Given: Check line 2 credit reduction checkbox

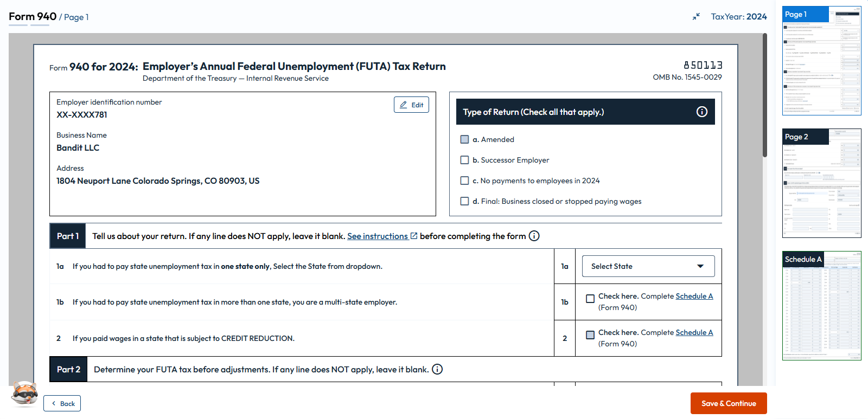Looking at the screenshot, I should point(590,335).
